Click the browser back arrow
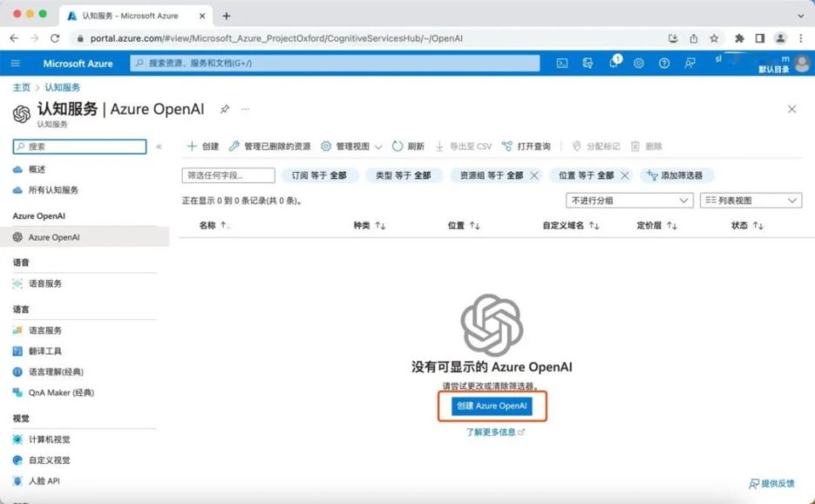815x504 pixels. (x=14, y=38)
